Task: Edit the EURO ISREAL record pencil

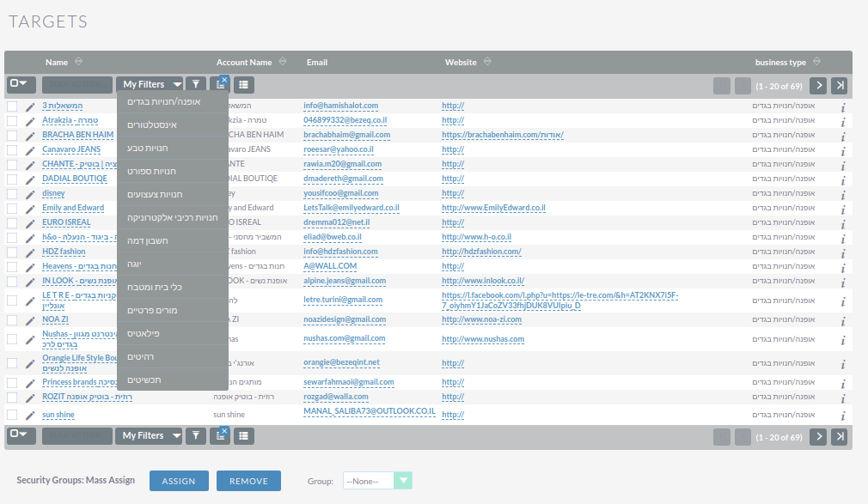Action: 30,223
